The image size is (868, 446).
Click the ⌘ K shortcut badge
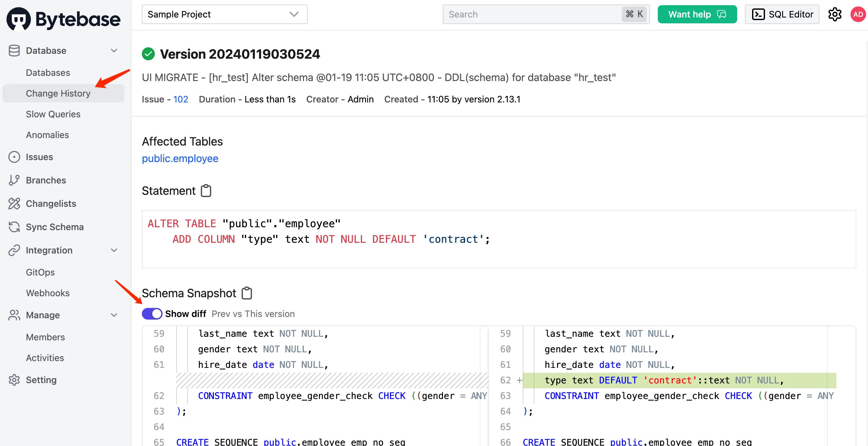[x=634, y=15]
